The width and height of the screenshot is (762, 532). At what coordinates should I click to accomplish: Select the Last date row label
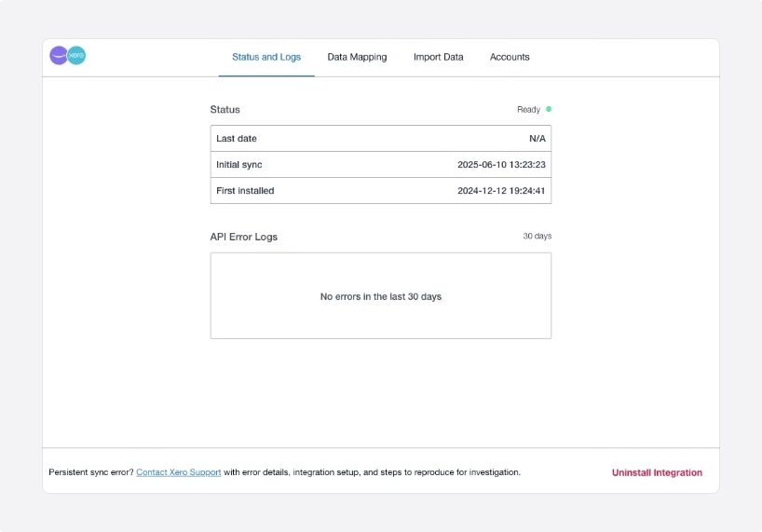click(x=237, y=139)
